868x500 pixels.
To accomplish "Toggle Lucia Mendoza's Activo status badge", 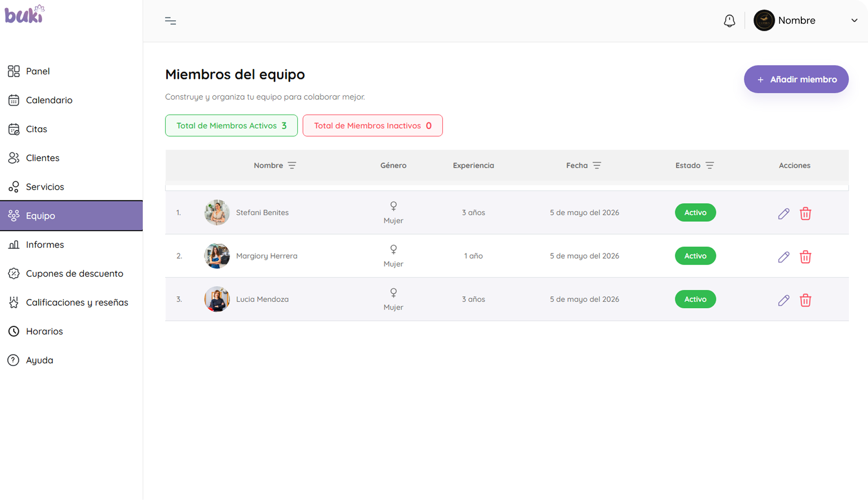I will pos(695,299).
